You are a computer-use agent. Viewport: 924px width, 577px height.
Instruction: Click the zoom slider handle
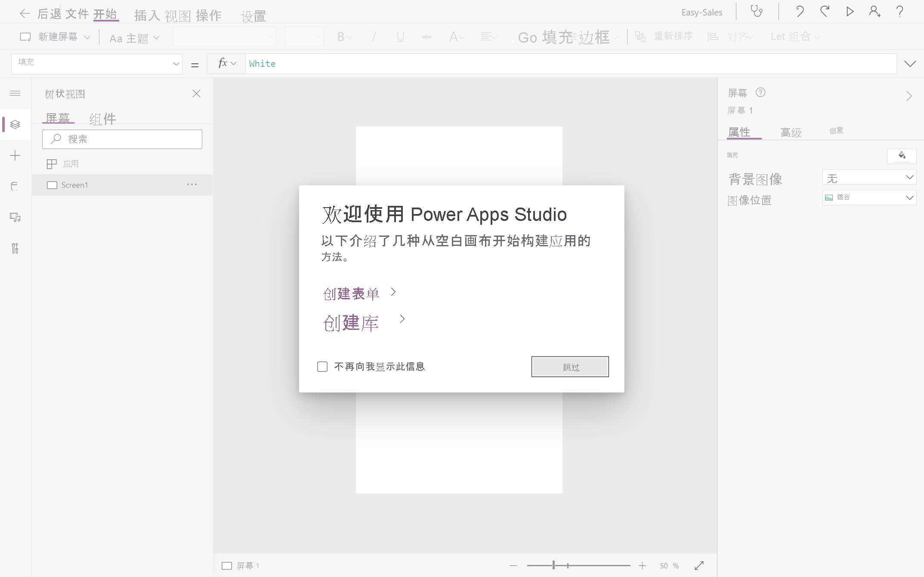553,565
